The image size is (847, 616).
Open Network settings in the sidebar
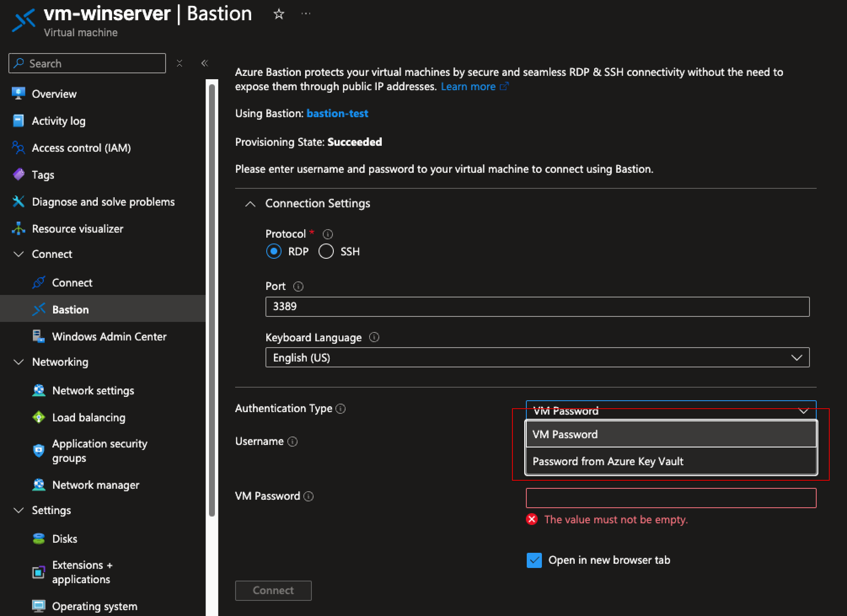(x=93, y=391)
